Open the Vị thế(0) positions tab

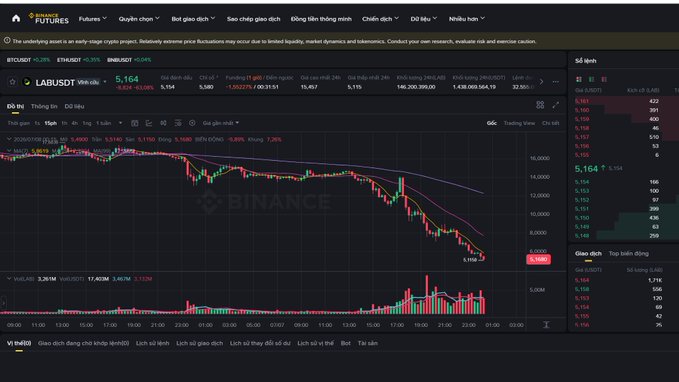(x=19, y=343)
